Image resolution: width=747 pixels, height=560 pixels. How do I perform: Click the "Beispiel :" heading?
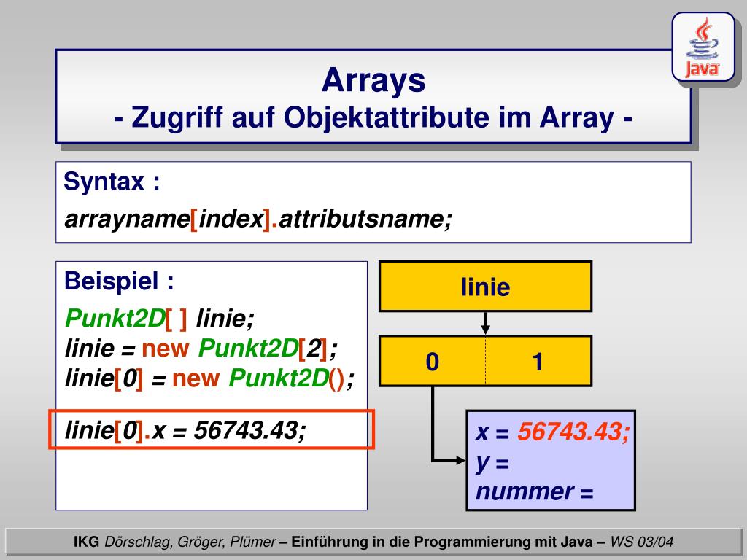[x=120, y=280]
